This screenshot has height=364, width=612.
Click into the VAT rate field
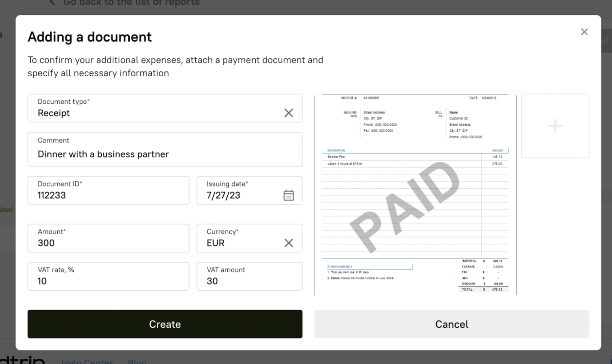click(x=108, y=281)
